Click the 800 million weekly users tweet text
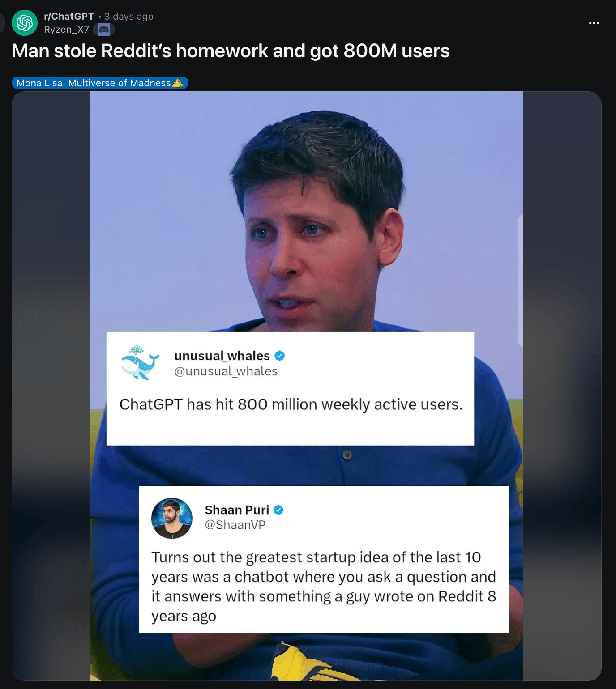This screenshot has width=616, height=689. click(291, 404)
